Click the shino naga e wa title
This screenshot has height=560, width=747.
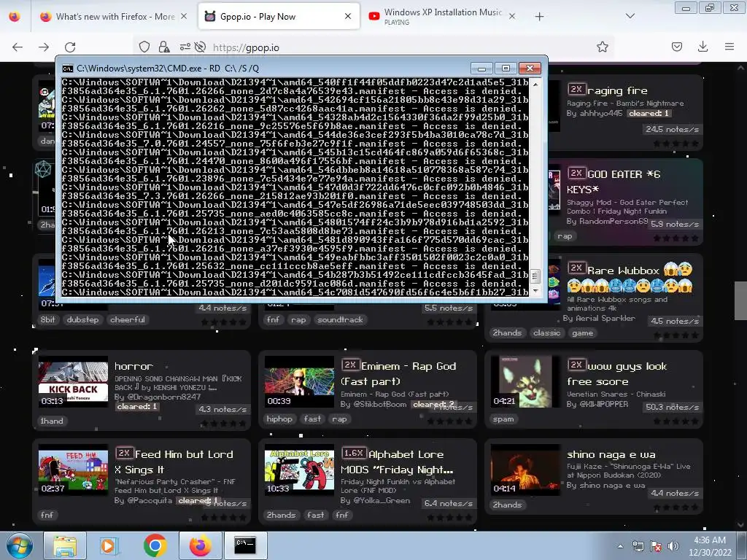(x=611, y=454)
